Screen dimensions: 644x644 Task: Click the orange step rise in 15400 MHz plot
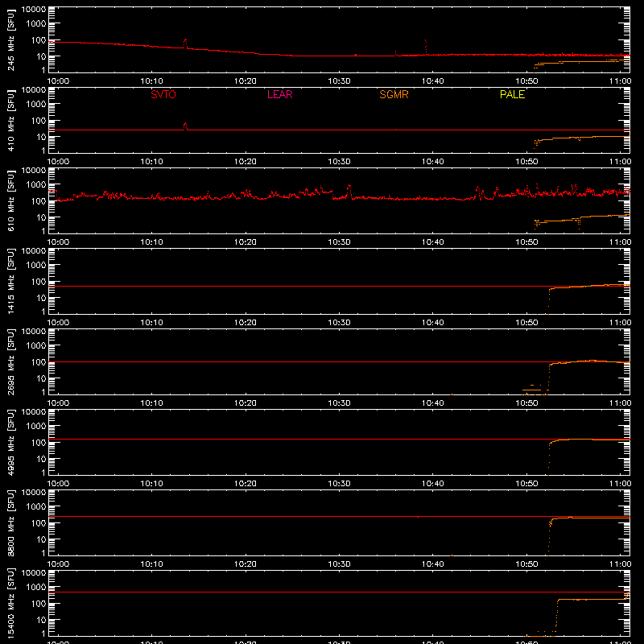click(556, 616)
